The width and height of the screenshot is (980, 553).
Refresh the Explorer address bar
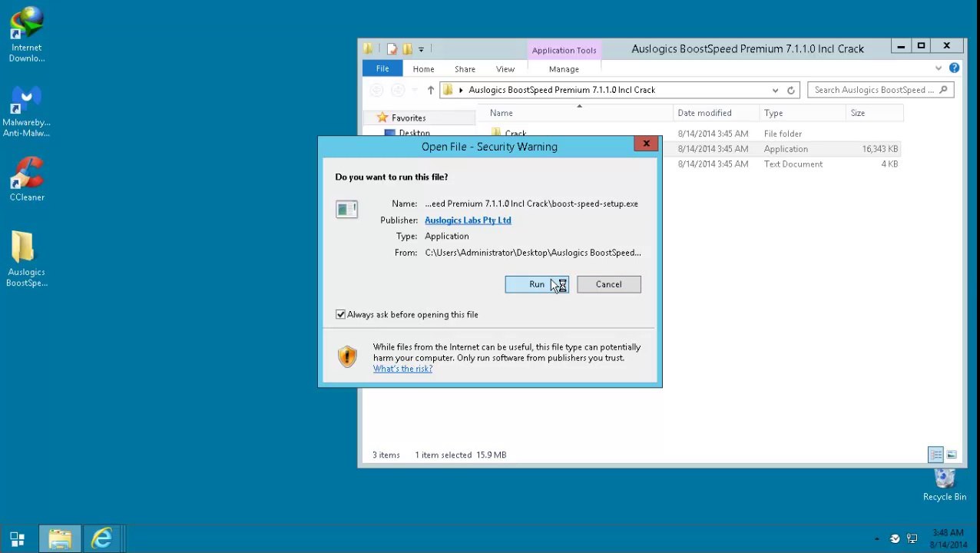(x=790, y=90)
